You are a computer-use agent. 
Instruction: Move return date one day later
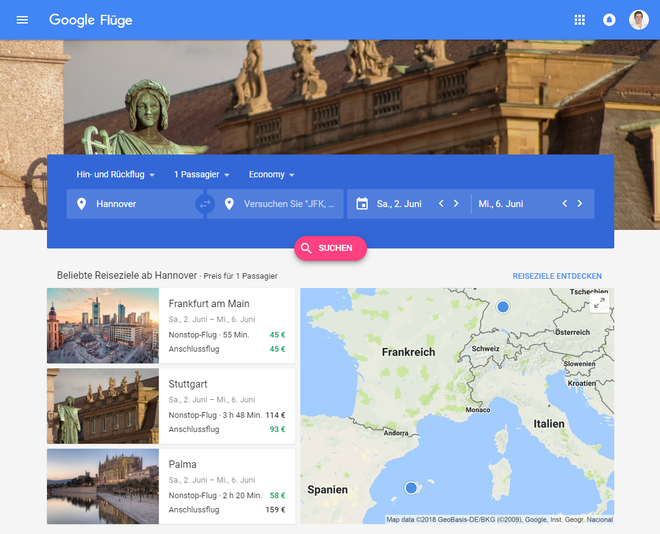pos(580,204)
